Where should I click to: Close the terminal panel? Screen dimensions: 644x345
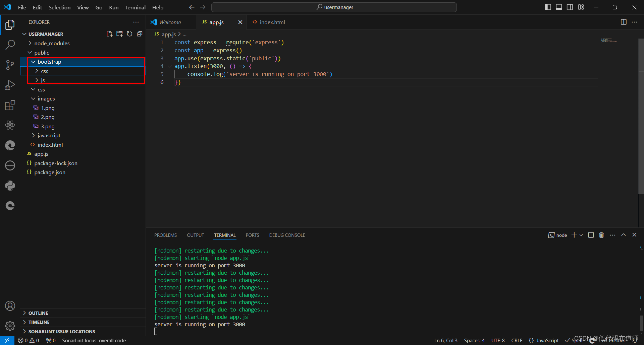(634, 235)
